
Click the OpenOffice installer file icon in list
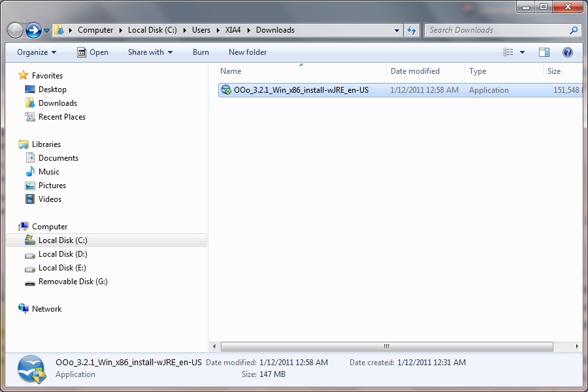coord(226,90)
